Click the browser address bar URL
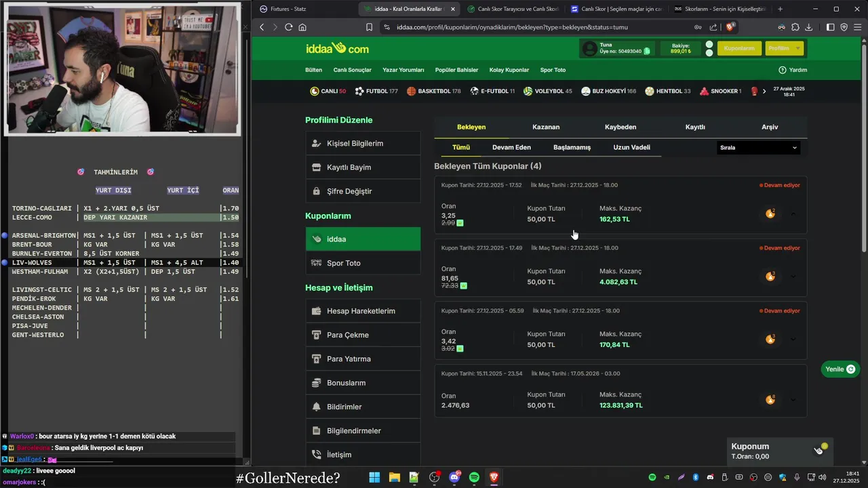 (x=512, y=27)
